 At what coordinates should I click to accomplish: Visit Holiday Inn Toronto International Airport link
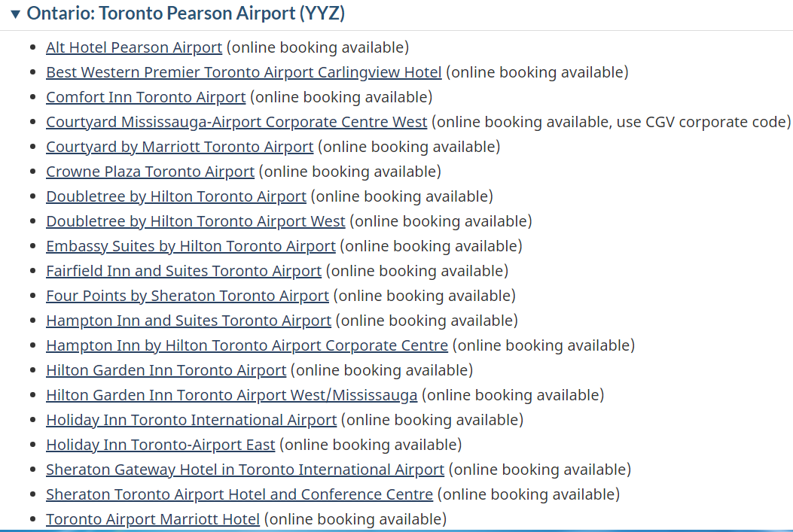[x=191, y=420]
